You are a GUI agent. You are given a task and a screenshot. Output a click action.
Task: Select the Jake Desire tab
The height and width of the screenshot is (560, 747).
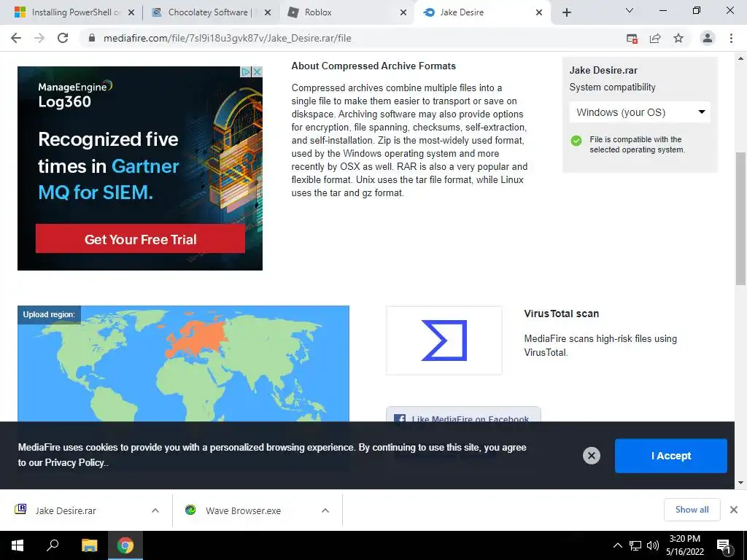point(481,12)
